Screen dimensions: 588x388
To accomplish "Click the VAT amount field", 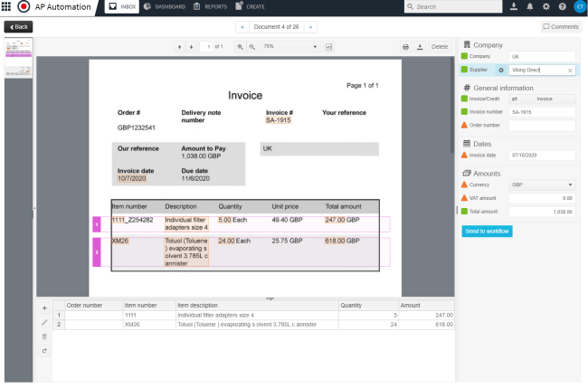I will [x=542, y=198].
